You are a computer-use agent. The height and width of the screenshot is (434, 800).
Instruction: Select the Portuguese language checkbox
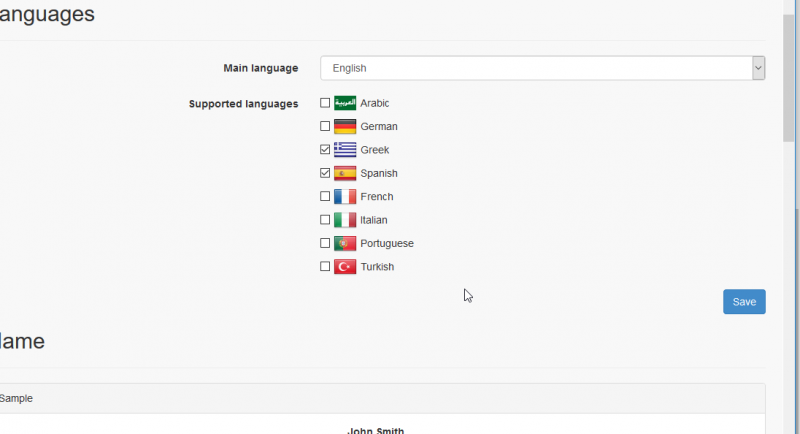click(325, 243)
